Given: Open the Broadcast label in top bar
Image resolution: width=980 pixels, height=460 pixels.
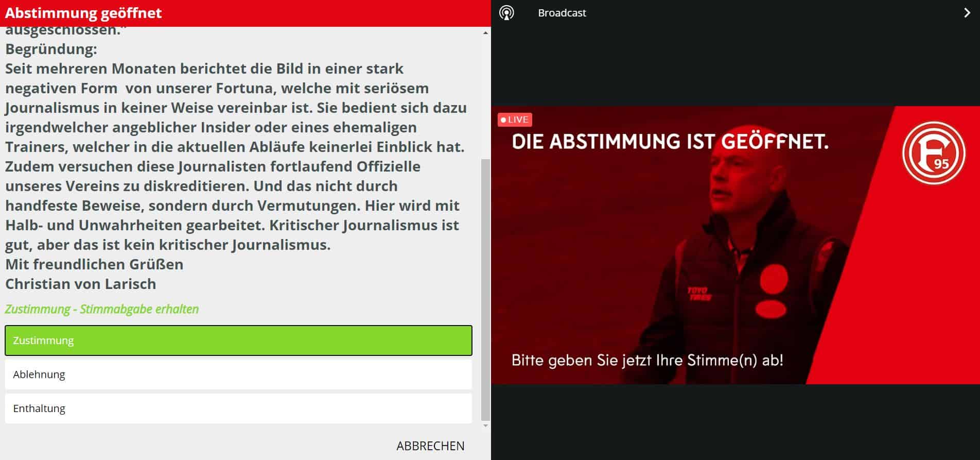Looking at the screenshot, I should pyautogui.click(x=562, y=13).
